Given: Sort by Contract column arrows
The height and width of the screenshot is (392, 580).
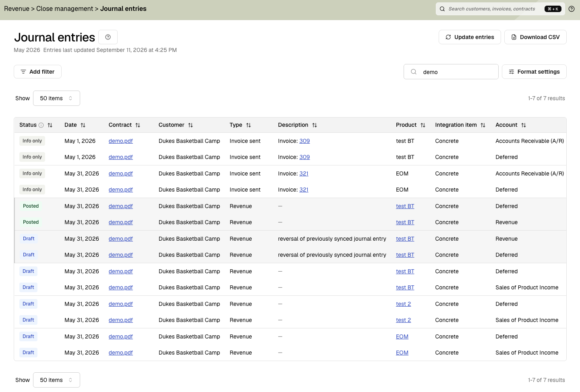Looking at the screenshot, I should [138, 125].
